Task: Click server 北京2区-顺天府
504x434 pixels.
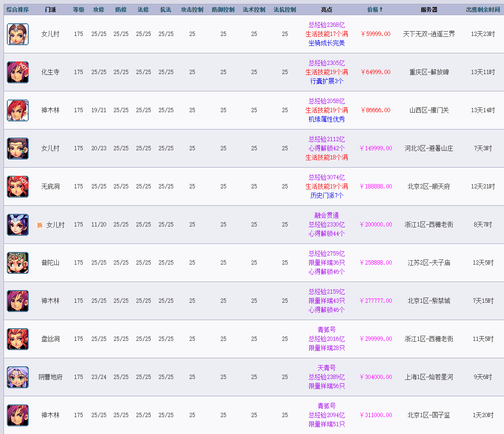Action: tap(429, 186)
